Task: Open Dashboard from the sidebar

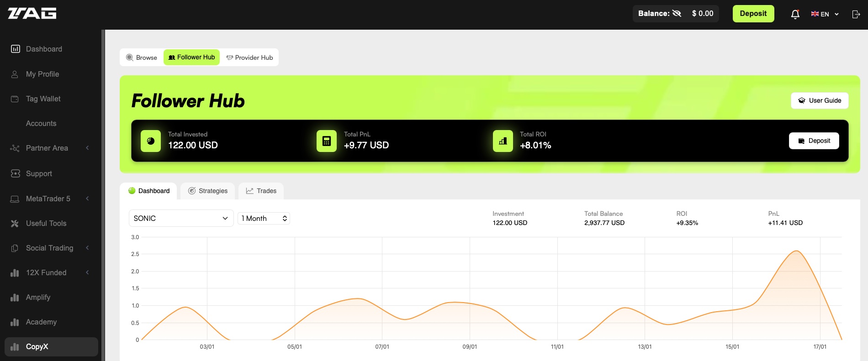Action: click(44, 49)
